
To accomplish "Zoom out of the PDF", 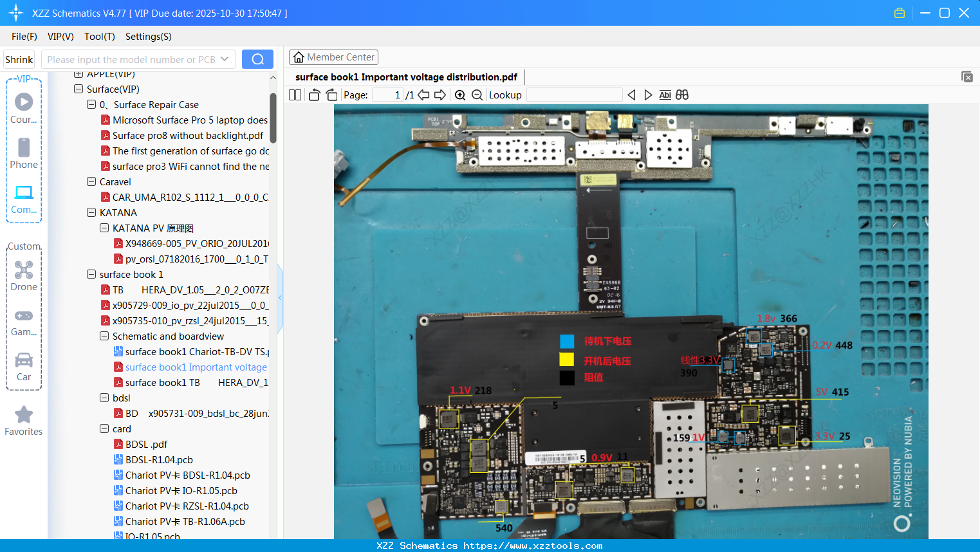I will pos(477,95).
